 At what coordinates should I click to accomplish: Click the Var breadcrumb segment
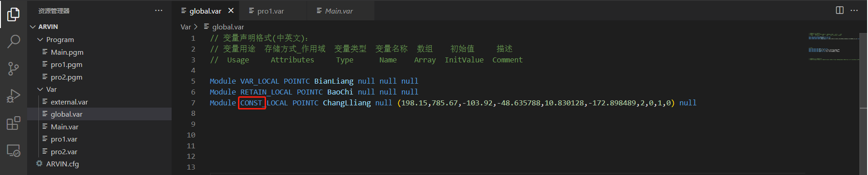186,27
